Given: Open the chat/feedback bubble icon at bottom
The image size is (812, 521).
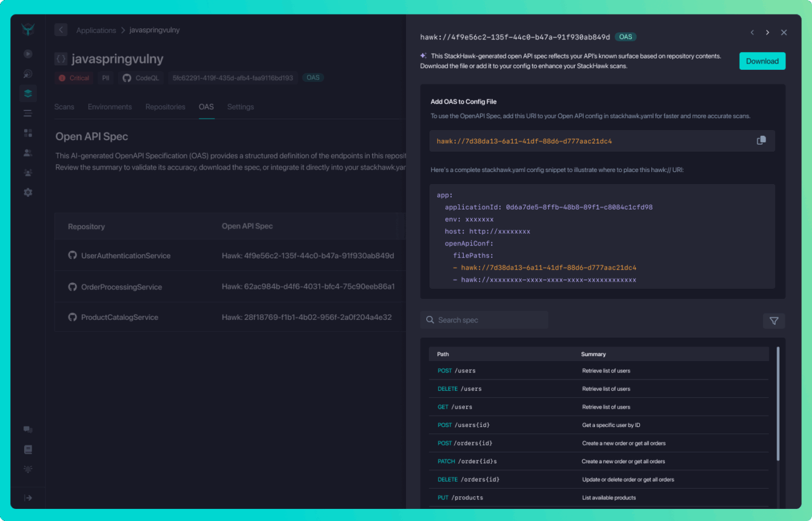Looking at the screenshot, I should (28, 429).
